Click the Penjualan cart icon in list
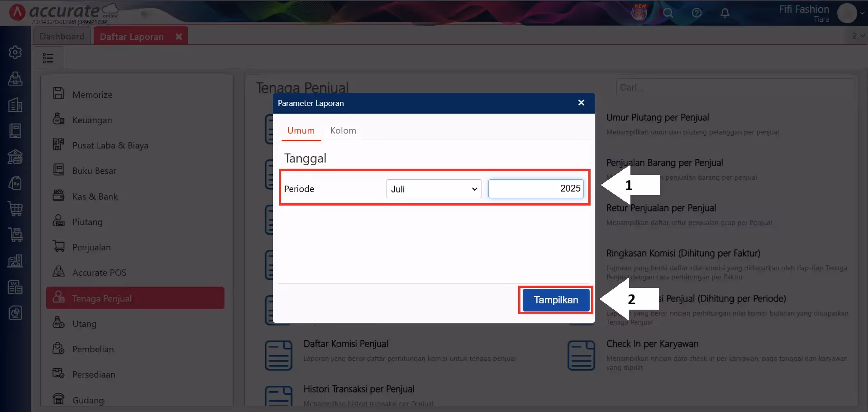The image size is (868, 412). pos(59,246)
